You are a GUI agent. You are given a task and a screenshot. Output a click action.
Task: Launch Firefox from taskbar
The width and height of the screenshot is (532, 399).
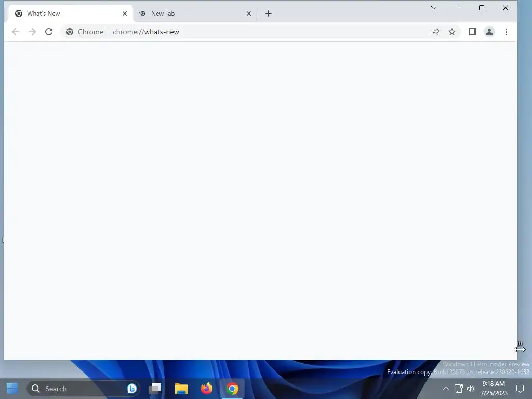click(207, 389)
